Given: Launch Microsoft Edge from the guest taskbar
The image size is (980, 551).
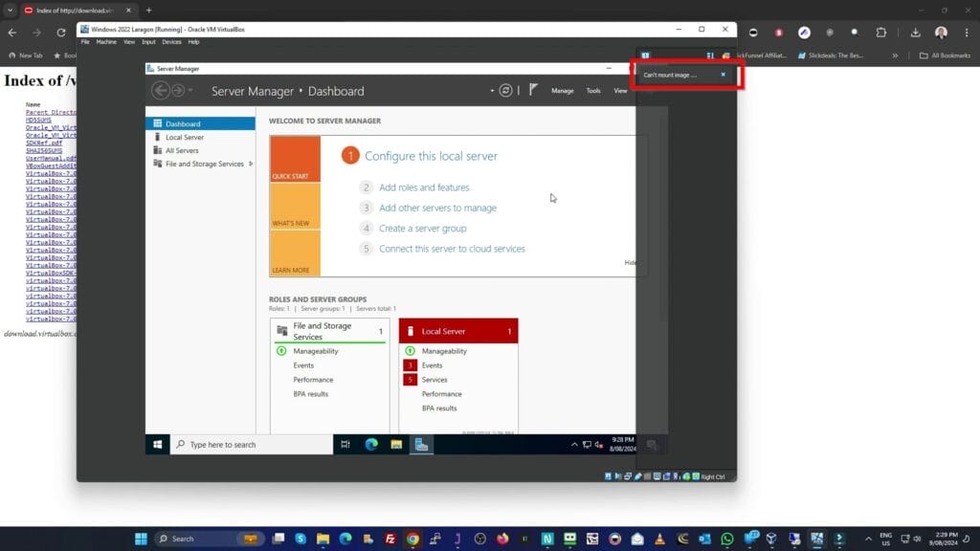Looking at the screenshot, I should coord(372,444).
